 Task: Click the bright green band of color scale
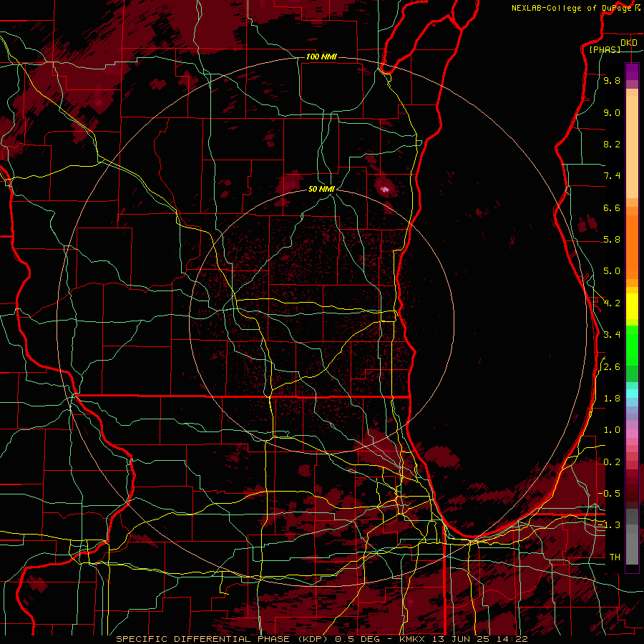tap(632, 346)
